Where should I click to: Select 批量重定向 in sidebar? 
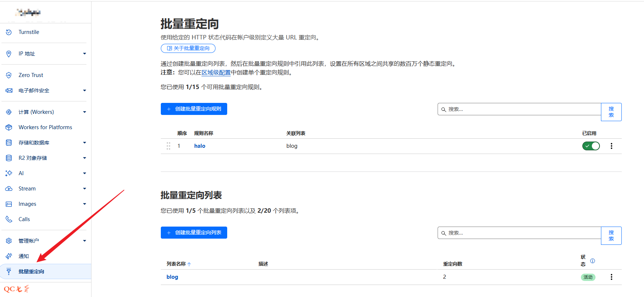31,271
